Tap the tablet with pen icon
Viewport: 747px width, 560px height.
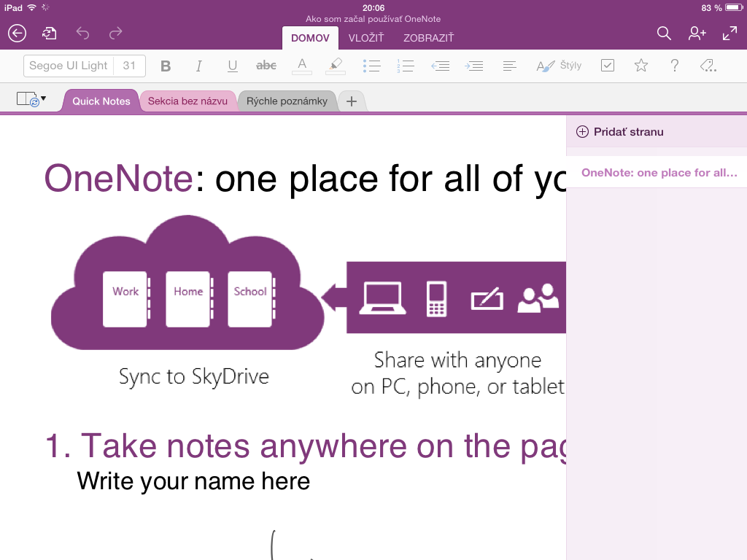tap(487, 298)
